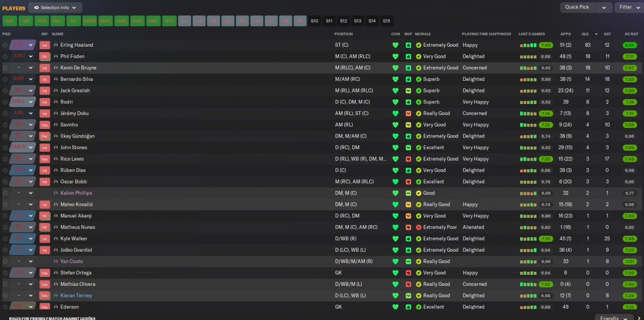Select the GK position slot
Image resolution: width=644 pixels, height=320 pixels.
[x=10, y=21]
